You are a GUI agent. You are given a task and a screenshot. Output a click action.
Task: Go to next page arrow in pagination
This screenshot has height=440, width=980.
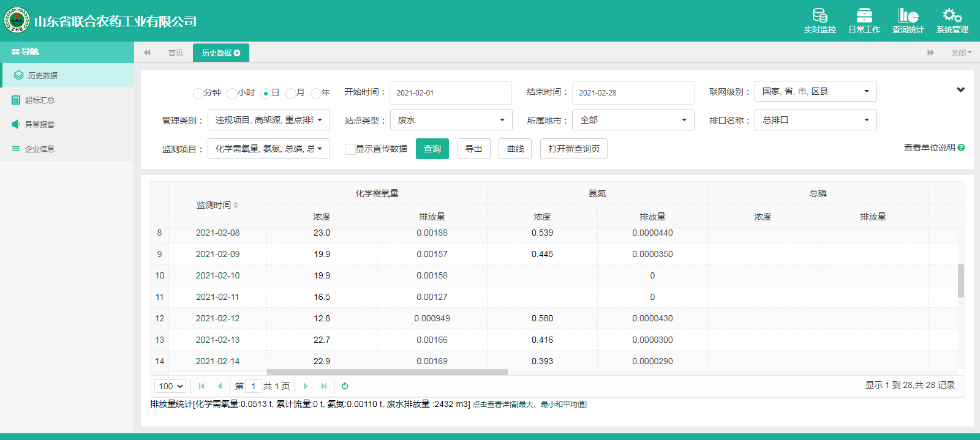(x=306, y=386)
